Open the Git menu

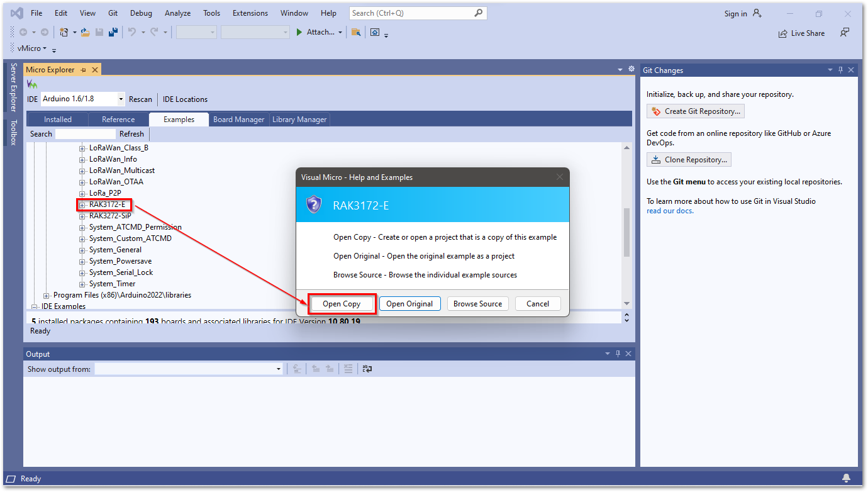point(113,13)
